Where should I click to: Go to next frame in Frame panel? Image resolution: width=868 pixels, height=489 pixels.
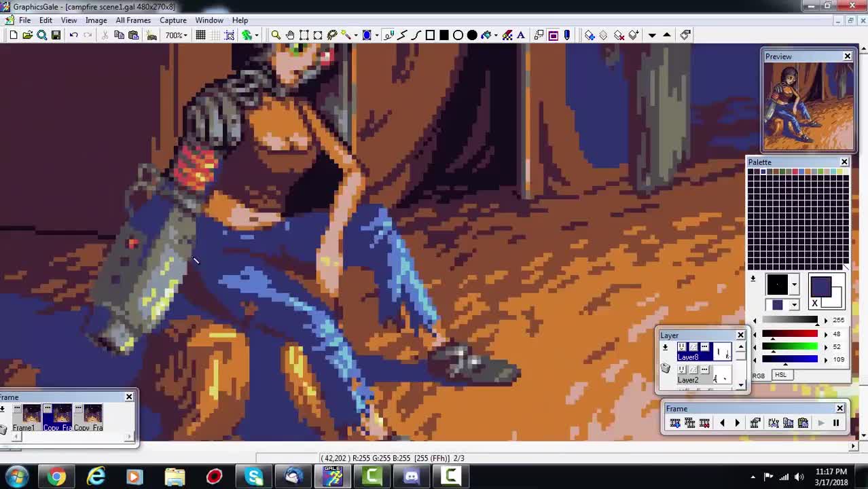(737, 423)
